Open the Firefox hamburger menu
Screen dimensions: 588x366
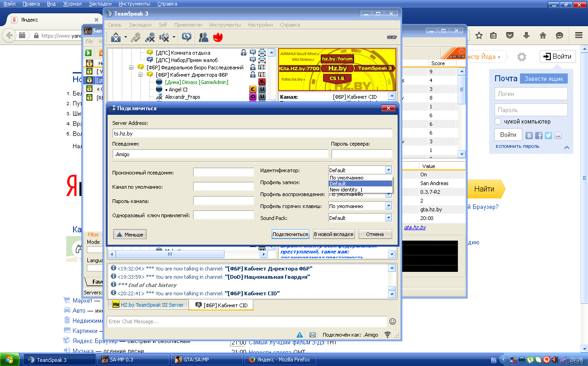(579, 35)
